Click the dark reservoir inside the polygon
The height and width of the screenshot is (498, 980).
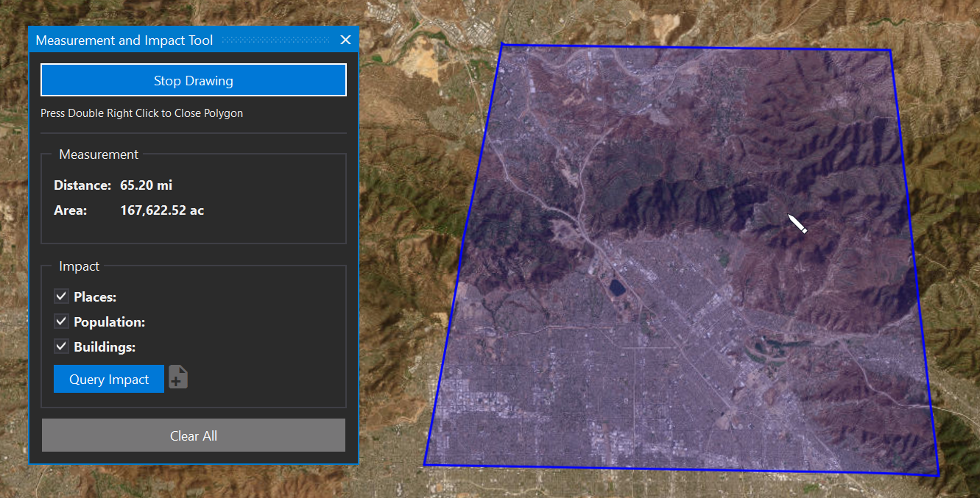pos(616,286)
